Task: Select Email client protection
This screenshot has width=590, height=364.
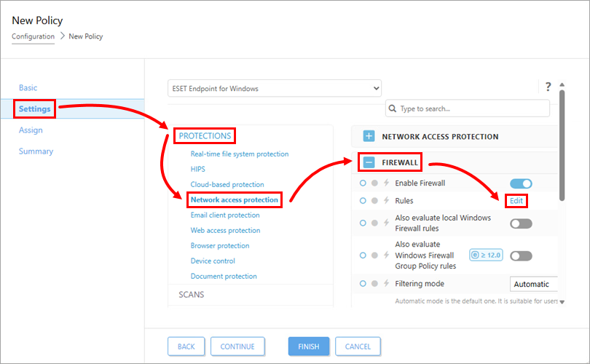Action: coord(225,215)
